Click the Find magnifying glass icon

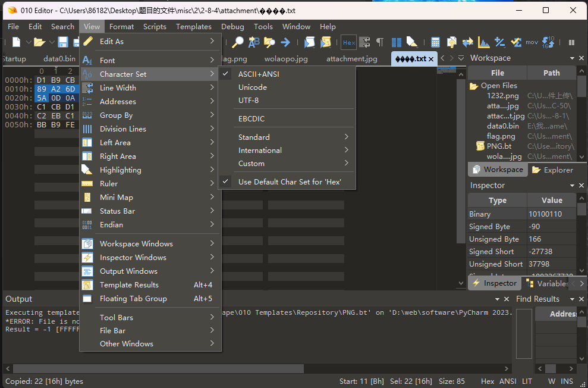(237, 42)
